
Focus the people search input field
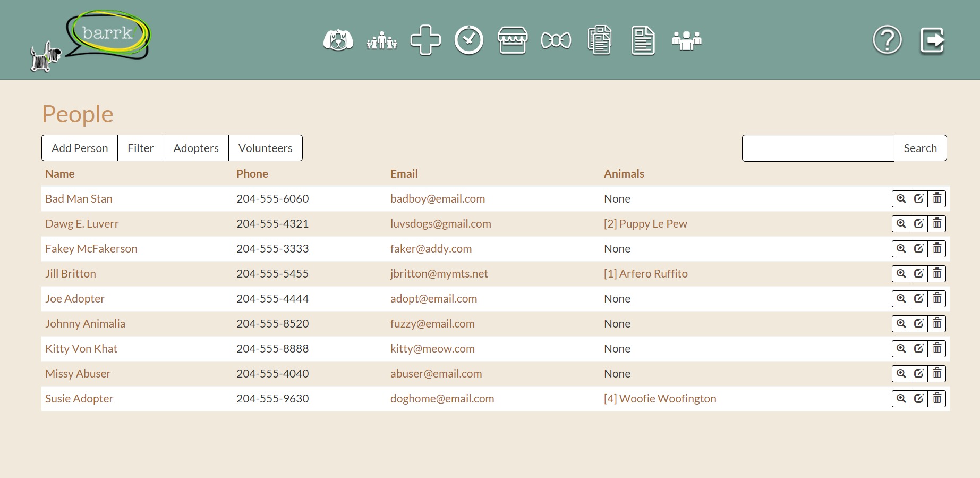click(818, 148)
